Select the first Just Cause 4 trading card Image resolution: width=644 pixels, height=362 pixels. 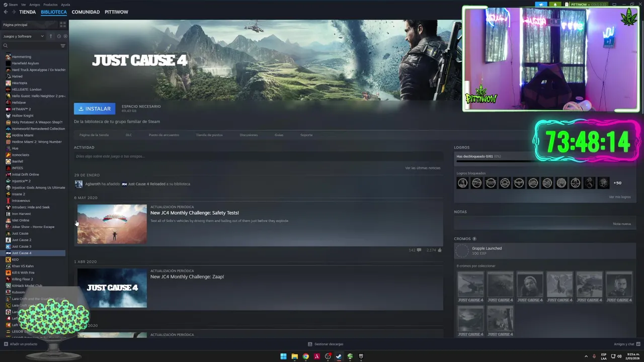pos(470,287)
